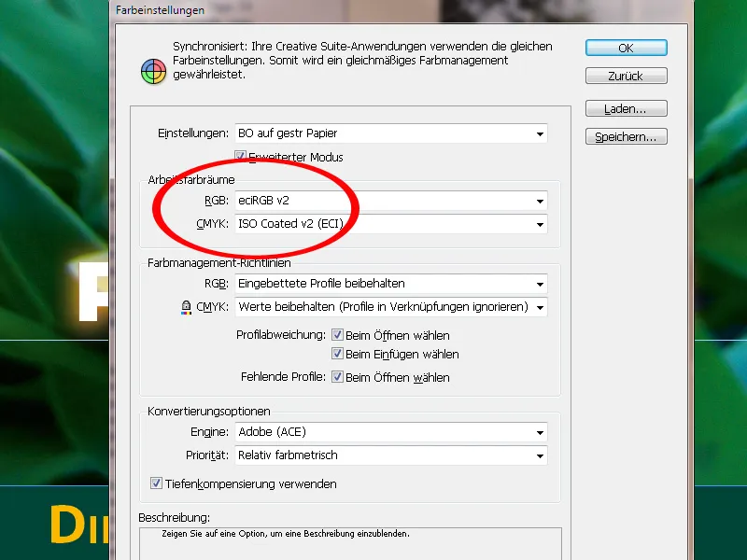
Task: Open the Laden... dialog
Action: coord(626,108)
